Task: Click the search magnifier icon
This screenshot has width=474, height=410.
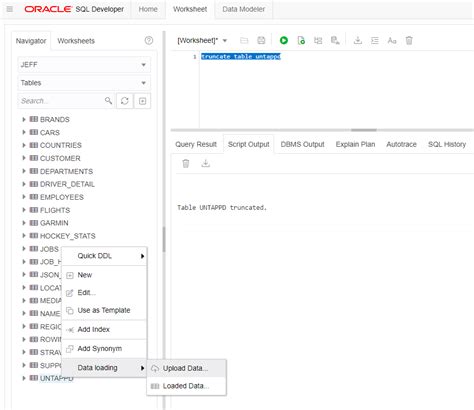Action: [108, 101]
